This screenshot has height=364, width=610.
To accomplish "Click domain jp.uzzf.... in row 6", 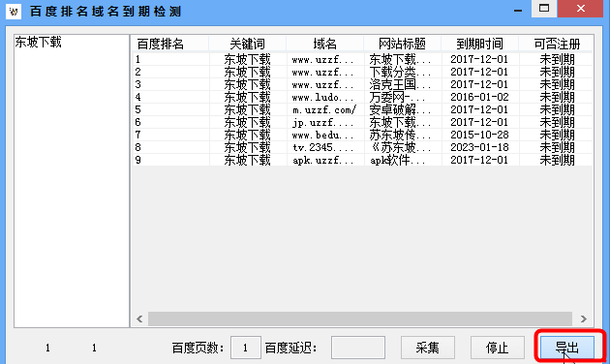I will pyautogui.click(x=322, y=123).
